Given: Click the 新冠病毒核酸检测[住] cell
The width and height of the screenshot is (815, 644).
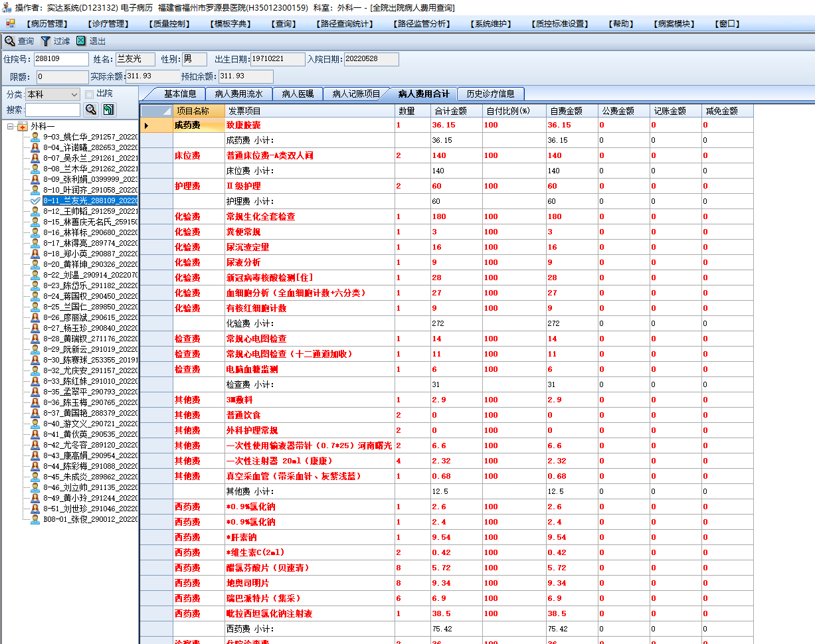Looking at the screenshot, I should [x=310, y=278].
